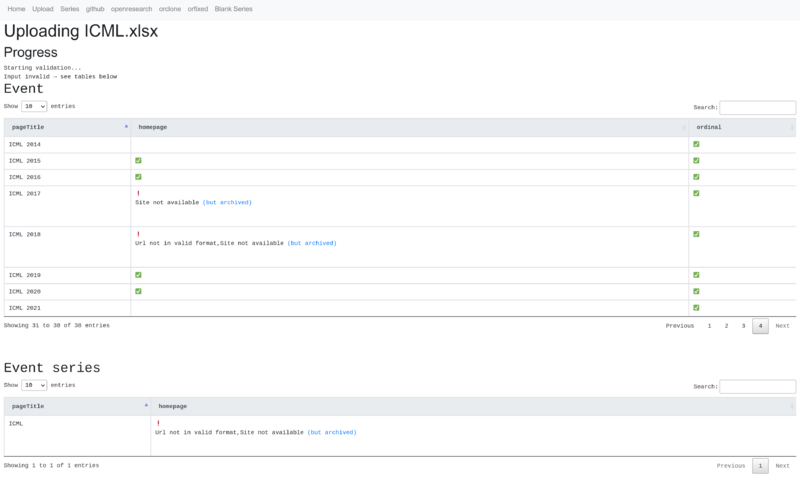800x485 pixels.
Task: Click red warning icon in ICML series row
Action: click(158, 423)
